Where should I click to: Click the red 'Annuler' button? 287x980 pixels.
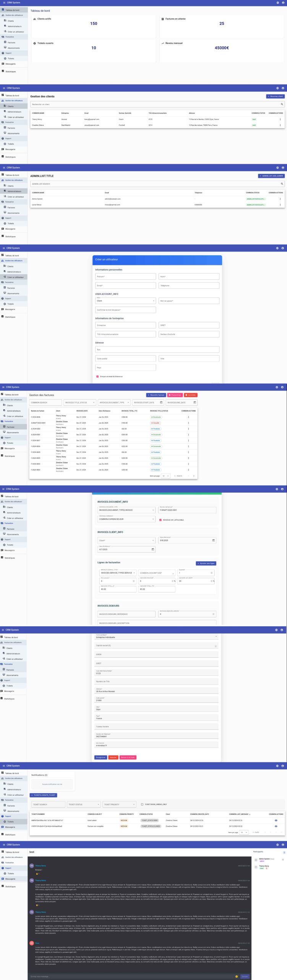click(x=113, y=757)
